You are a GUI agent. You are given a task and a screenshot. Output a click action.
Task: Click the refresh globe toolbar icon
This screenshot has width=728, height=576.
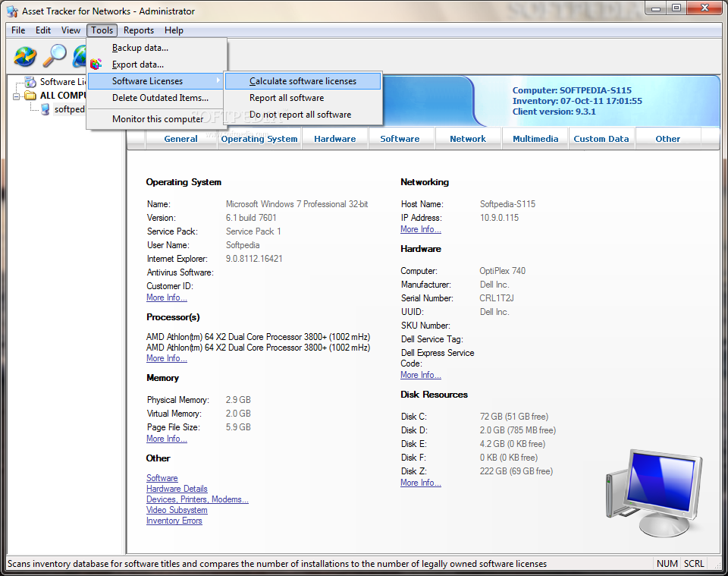25,56
